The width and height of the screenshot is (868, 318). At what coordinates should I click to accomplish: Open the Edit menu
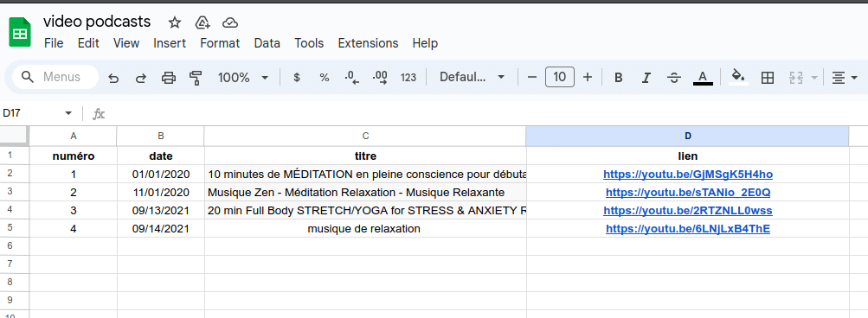pos(88,43)
